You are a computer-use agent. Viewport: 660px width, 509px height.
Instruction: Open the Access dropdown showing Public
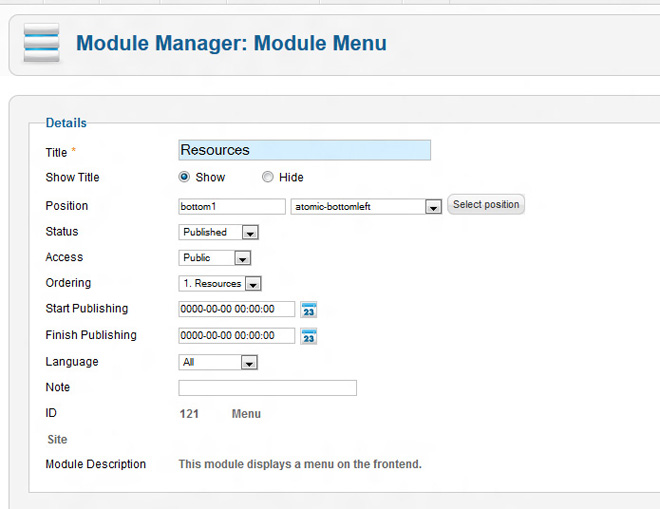click(x=241, y=259)
